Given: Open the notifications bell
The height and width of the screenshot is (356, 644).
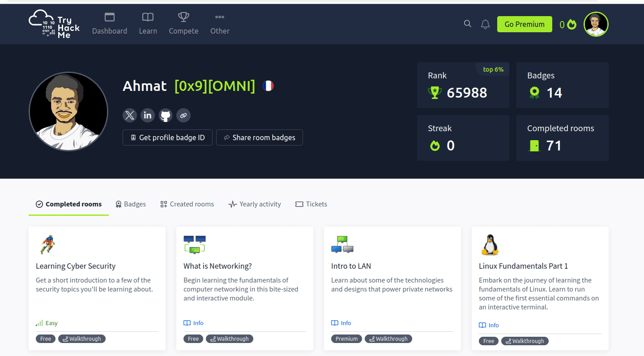Looking at the screenshot, I should coord(485,24).
